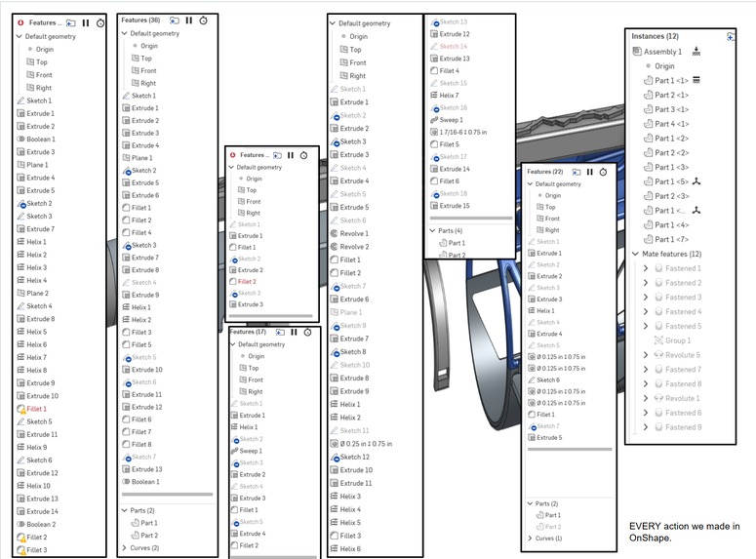This screenshot has height=559, width=756.
Task: Expand the Revolute 5 mate
Action: pos(646,355)
